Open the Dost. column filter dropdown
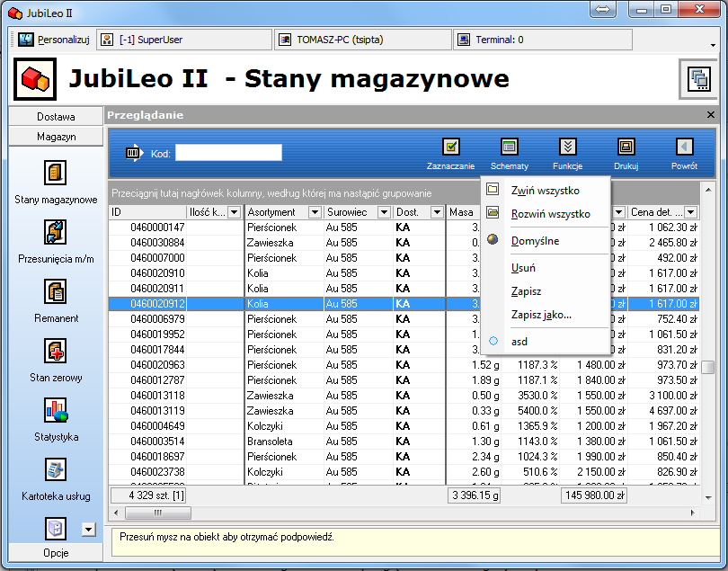 [x=437, y=212]
